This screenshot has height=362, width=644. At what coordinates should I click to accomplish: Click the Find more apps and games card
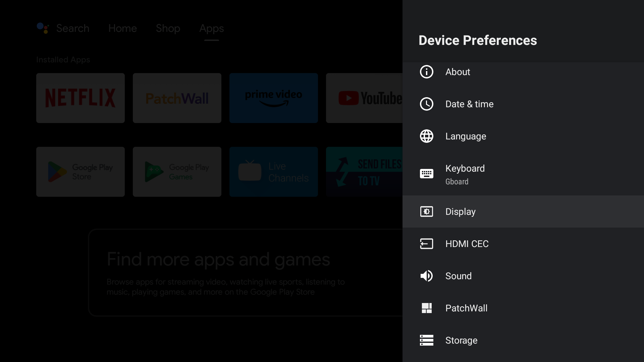click(x=246, y=273)
